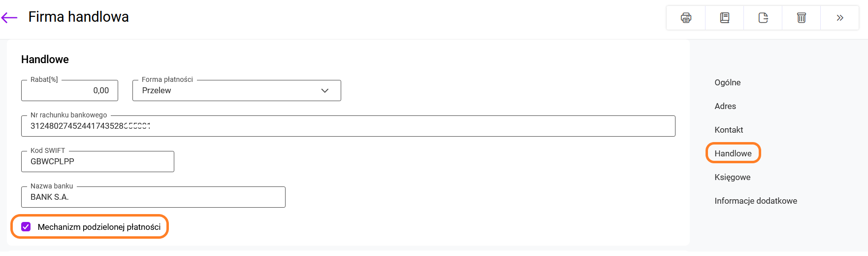This screenshot has width=868, height=256.
Task: Go back using the purple arrow
Action: pyautogui.click(x=9, y=18)
